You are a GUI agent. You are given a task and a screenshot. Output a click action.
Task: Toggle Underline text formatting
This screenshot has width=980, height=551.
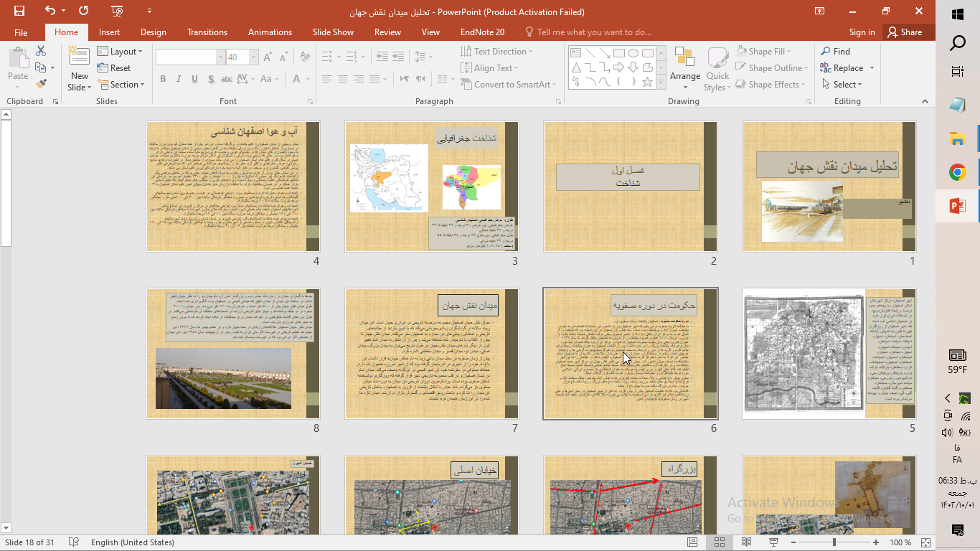click(194, 79)
